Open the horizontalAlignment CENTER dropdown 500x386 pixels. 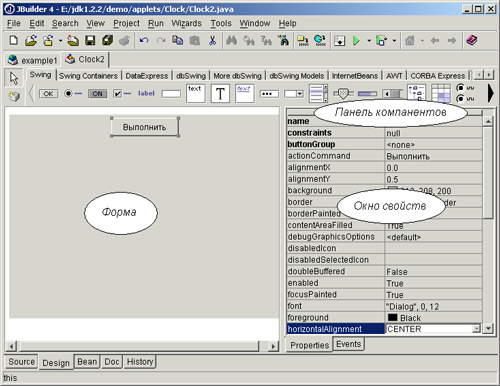tap(476, 329)
